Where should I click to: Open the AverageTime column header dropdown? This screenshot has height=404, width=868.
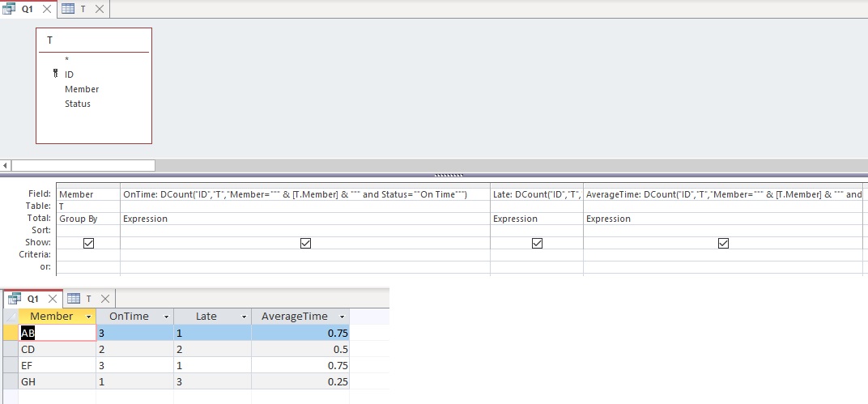coord(342,317)
